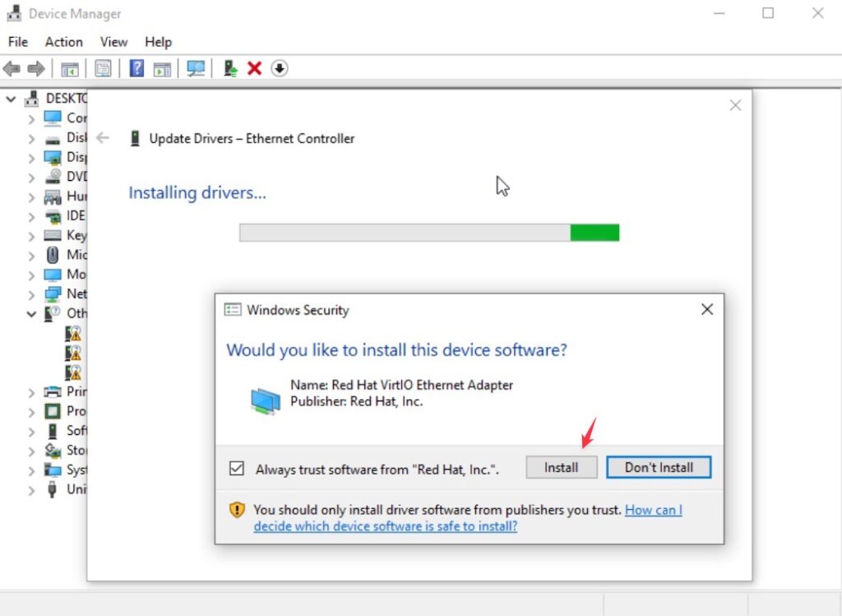Click the Device Manager title bar icon
The height and width of the screenshot is (616, 842).
tap(14, 13)
